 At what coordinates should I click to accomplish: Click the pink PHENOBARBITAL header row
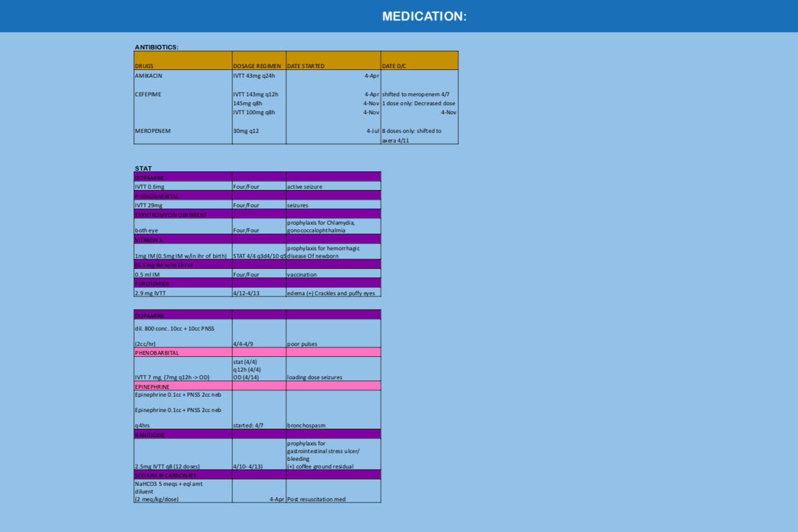click(257, 352)
